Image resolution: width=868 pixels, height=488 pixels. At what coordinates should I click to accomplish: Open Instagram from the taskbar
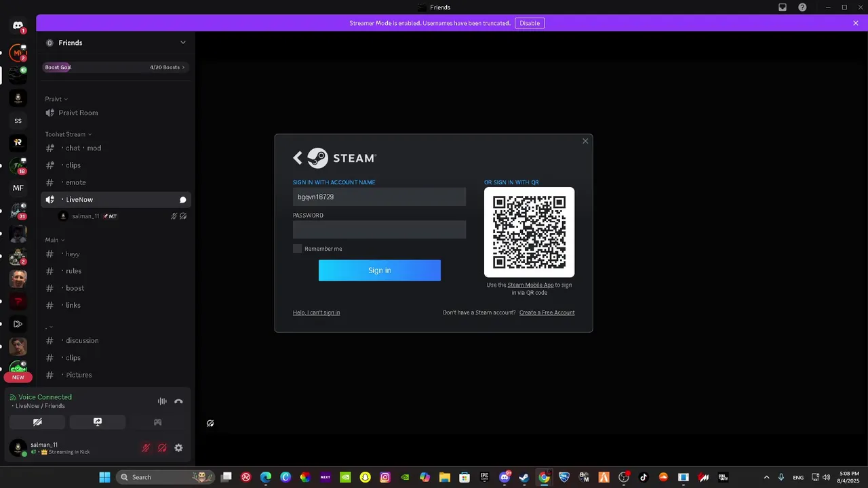click(x=385, y=477)
